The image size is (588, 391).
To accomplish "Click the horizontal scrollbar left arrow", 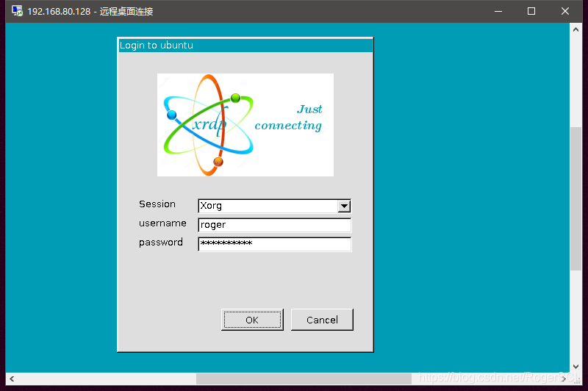I will [12, 379].
